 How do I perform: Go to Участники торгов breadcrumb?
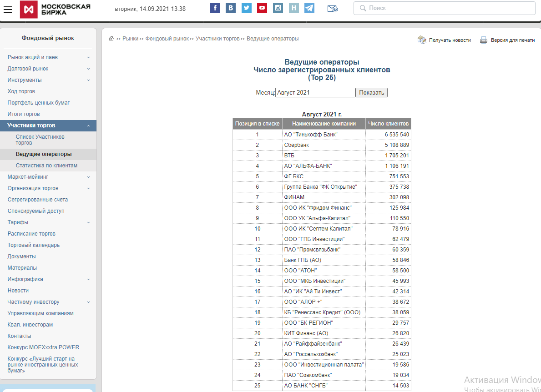(217, 39)
